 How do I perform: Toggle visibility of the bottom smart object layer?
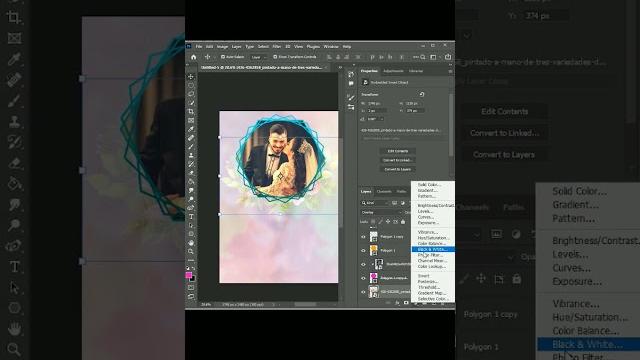pyautogui.click(x=363, y=292)
